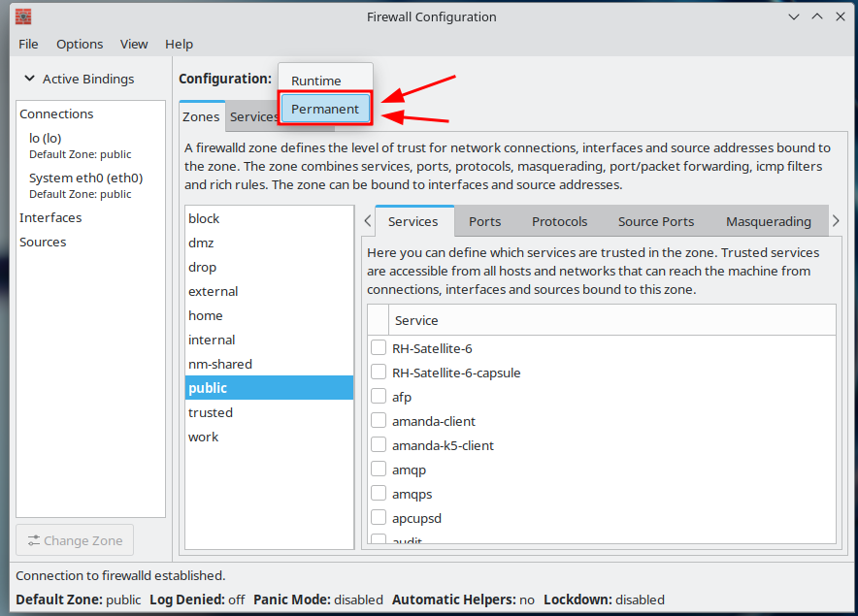858x616 pixels.
Task: Switch to the Ports tab
Action: coord(484,221)
